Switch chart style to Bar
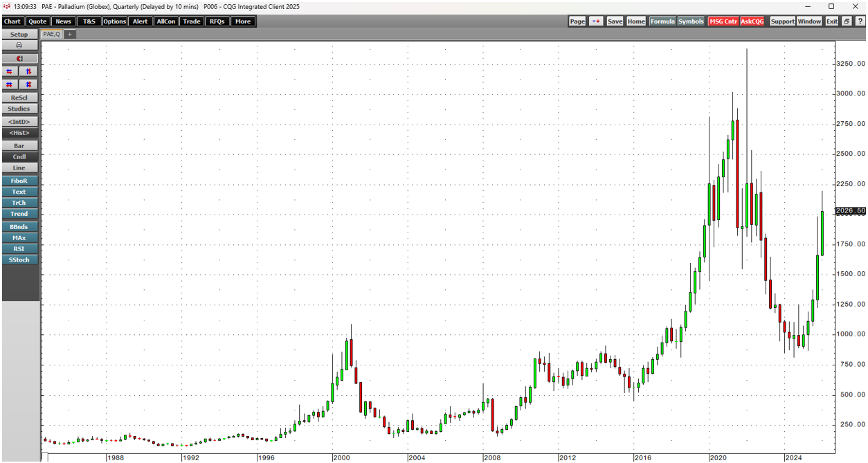868x463 pixels. point(19,146)
